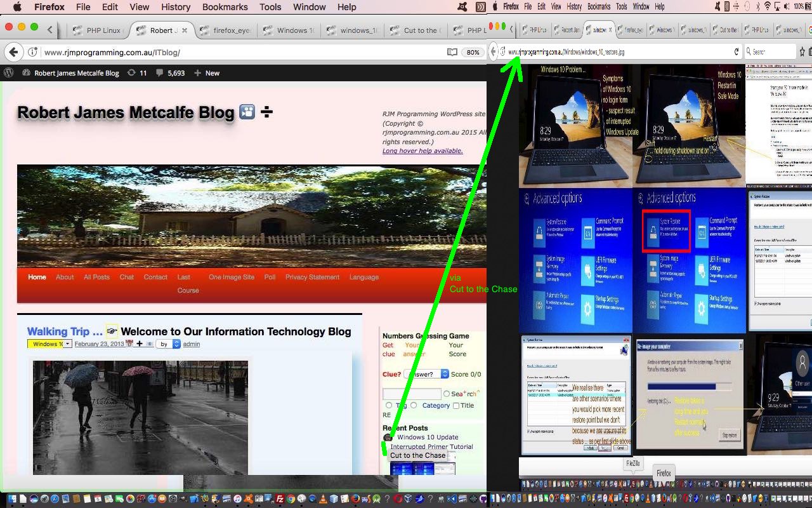The width and height of the screenshot is (812, 508).
Task: Switch to the 'firefox_eye' tab in left window
Action: click(227, 30)
